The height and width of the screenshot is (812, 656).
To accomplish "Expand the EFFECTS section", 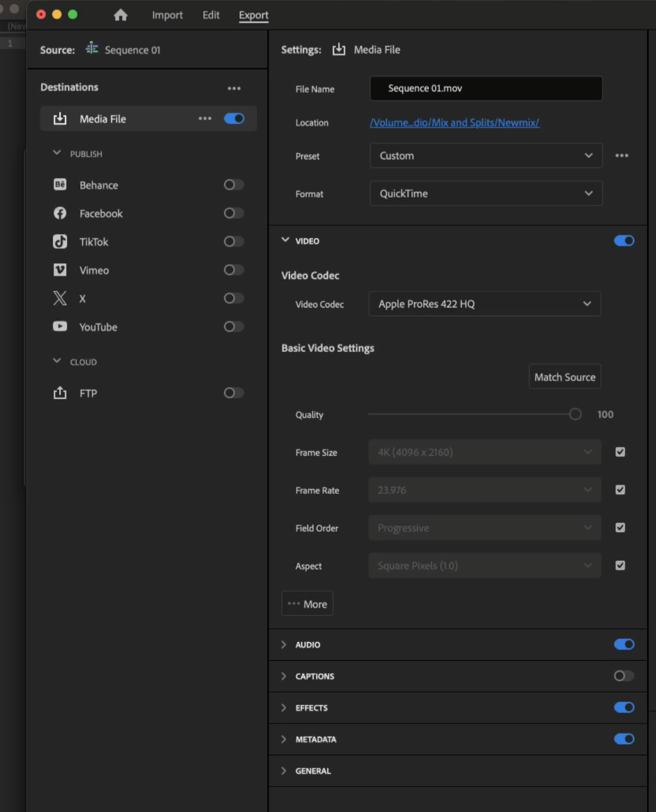I will (x=284, y=707).
